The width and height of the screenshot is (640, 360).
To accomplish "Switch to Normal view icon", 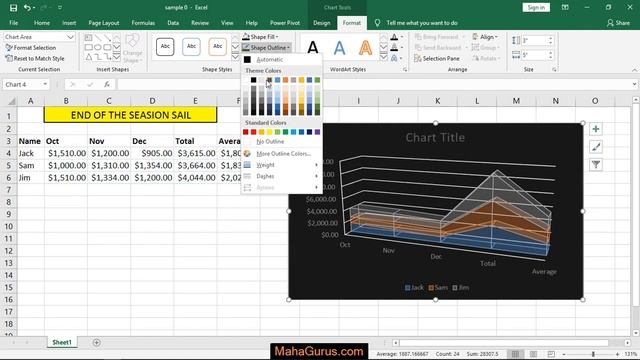I will [x=516, y=354].
